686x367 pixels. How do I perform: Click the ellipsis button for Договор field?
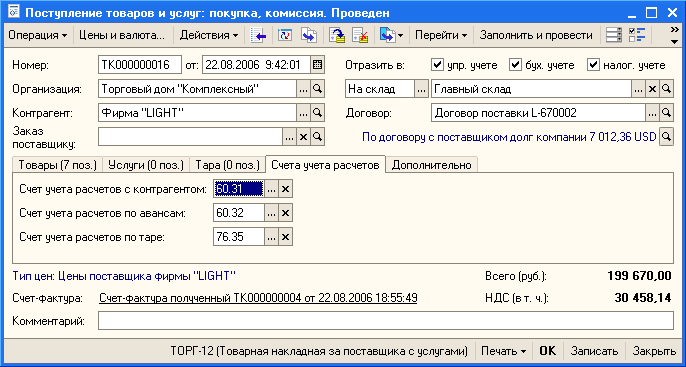point(652,113)
